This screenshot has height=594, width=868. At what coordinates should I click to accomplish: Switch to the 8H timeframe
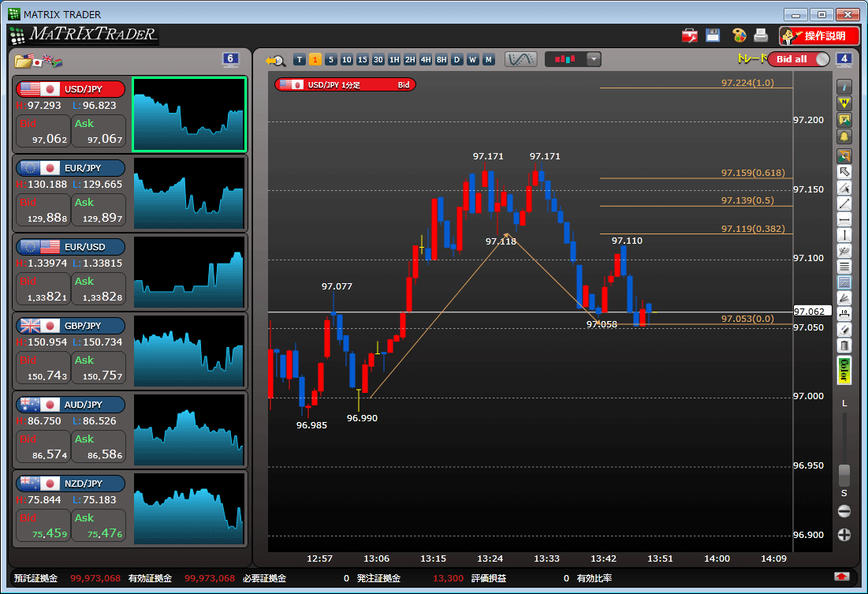(x=441, y=60)
